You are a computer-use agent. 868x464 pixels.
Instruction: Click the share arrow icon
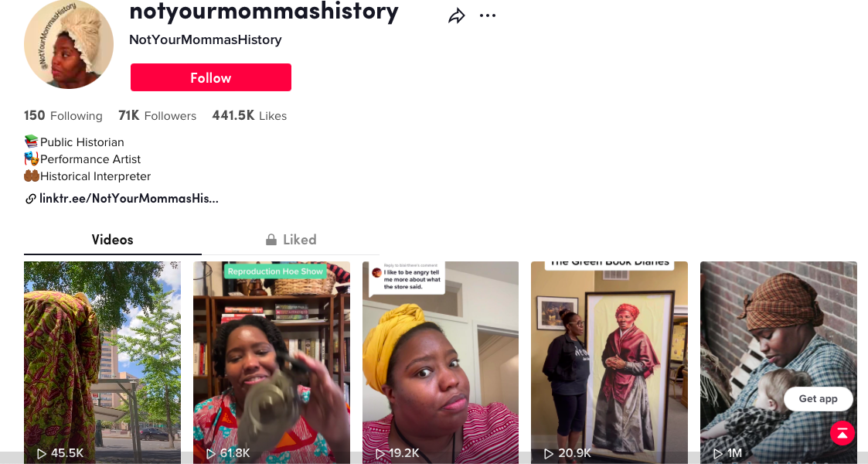[456, 16]
